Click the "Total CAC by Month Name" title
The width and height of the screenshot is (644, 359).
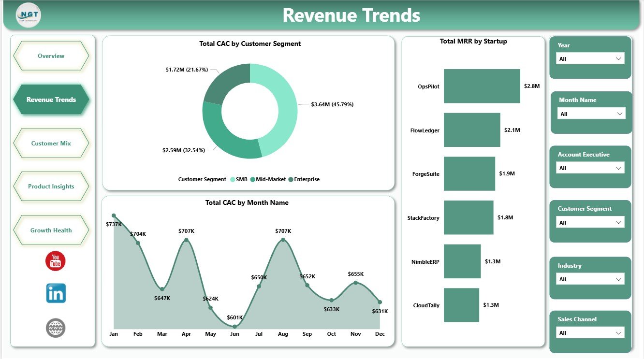pos(247,202)
